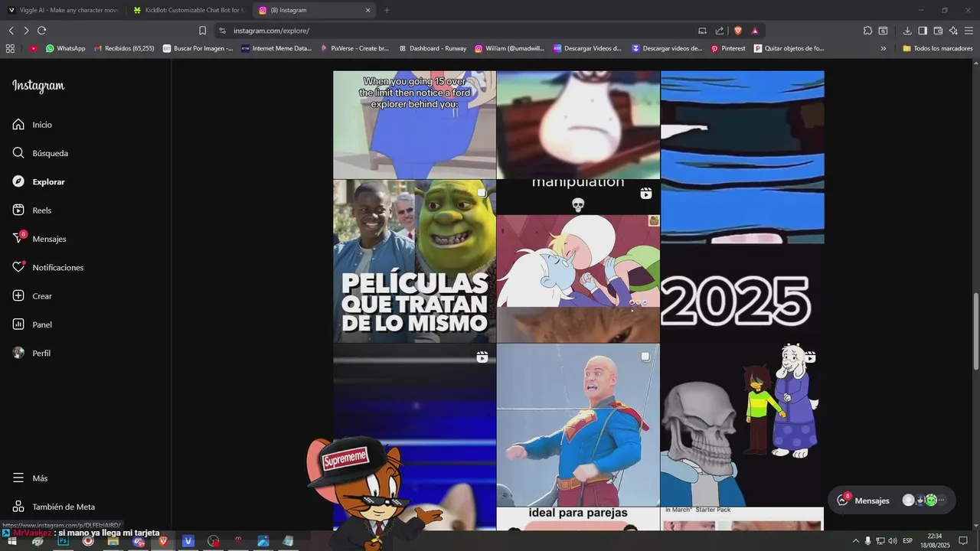The width and height of the screenshot is (980, 551).
Task: Open the apps grid in bookmarks bar
Action: pos(10,48)
